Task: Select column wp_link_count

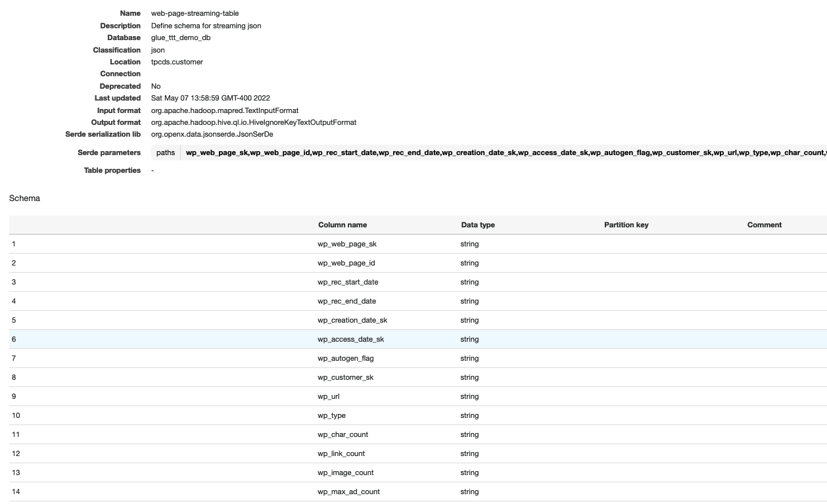Action: (x=341, y=453)
